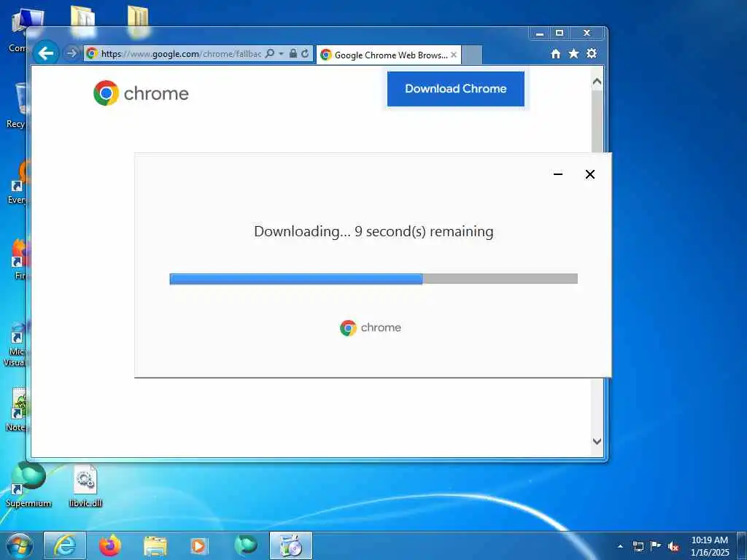The height and width of the screenshot is (560, 747).
Task: Click the clock showing 10:19 AM
Action: (710, 546)
